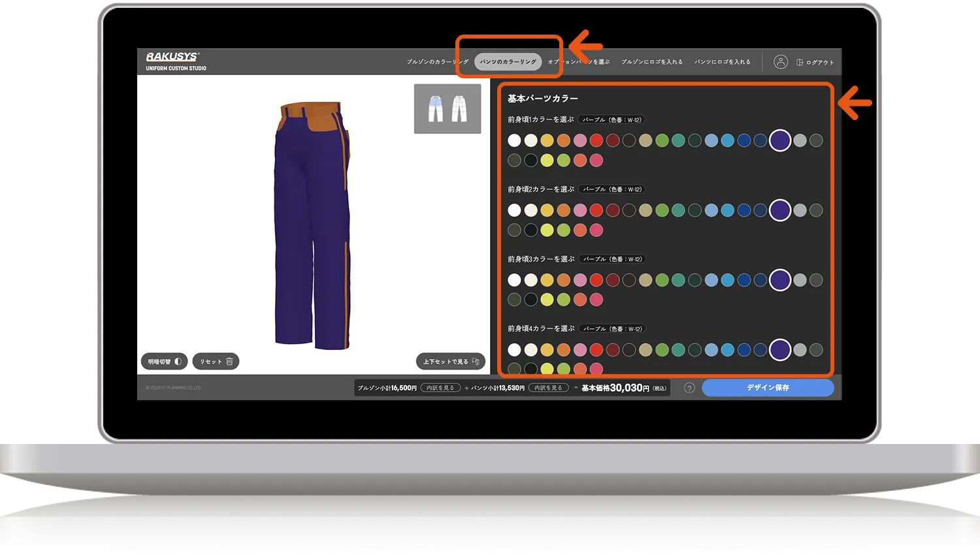Pick white swatch for 前身頃1 color
Image resolution: width=980 pixels, height=555 pixels.
[x=515, y=140]
